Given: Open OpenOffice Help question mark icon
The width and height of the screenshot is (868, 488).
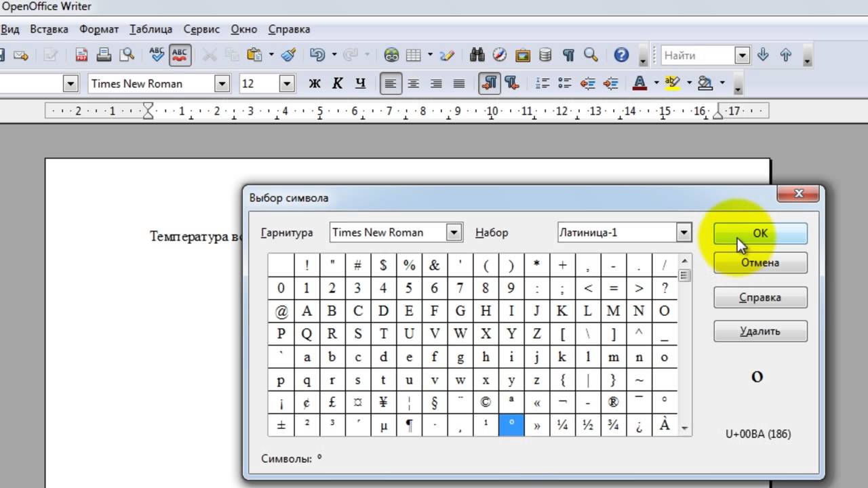Looking at the screenshot, I should point(621,55).
